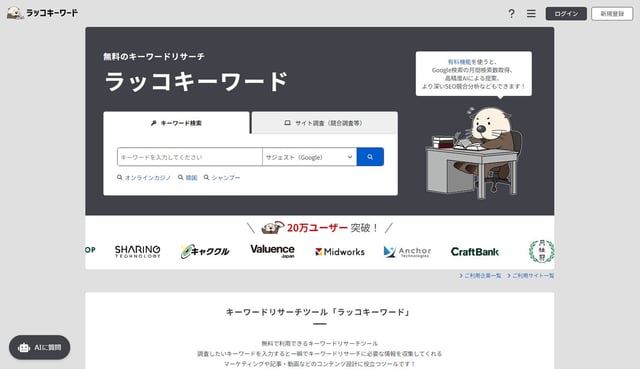Image resolution: width=640 pixels, height=369 pixels.
Task: Click the 新規登録 button
Action: tap(612, 13)
